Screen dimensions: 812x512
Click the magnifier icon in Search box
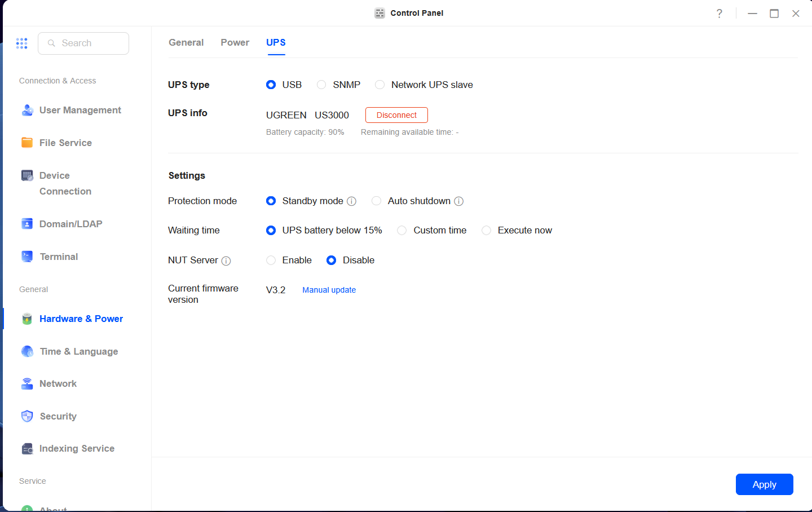click(x=51, y=43)
